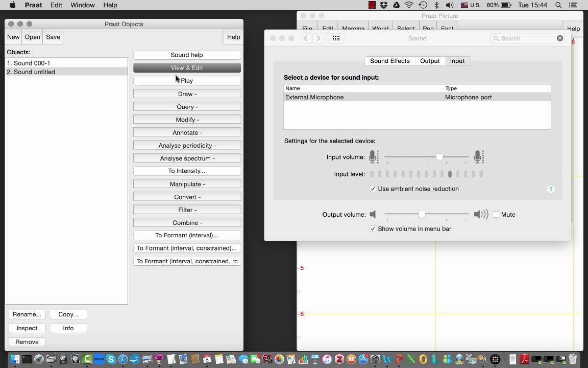Open the question mark help button in Sound preferences
The width and height of the screenshot is (588, 368).
tap(551, 189)
